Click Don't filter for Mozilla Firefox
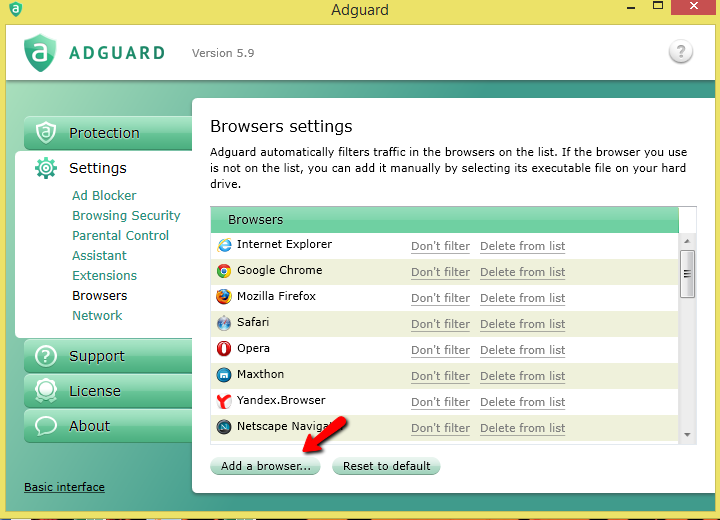This screenshot has width=720, height=520. [x=440, y=298]
